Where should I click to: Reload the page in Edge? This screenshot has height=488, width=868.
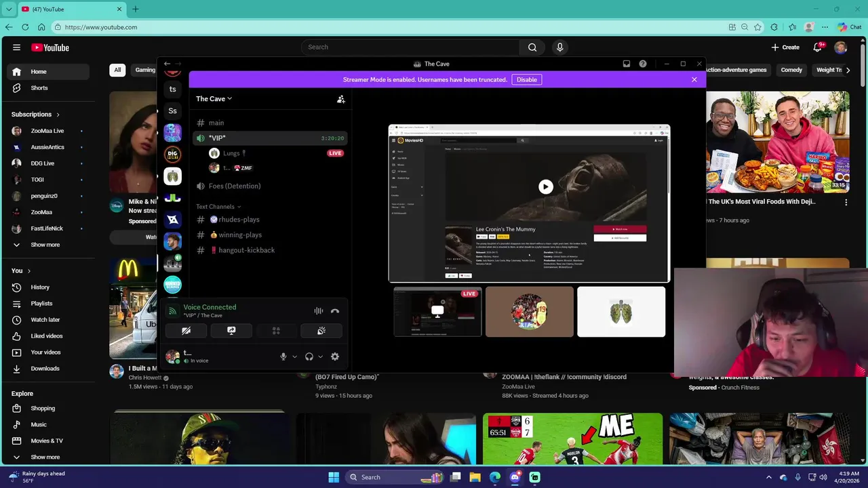[x=25, y=27]
